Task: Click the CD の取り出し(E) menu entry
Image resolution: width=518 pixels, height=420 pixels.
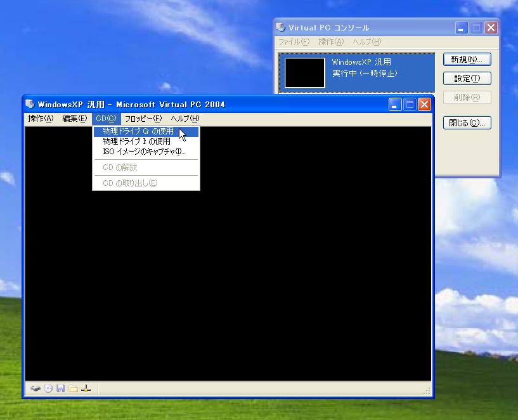Action: [x=146, y=183]
